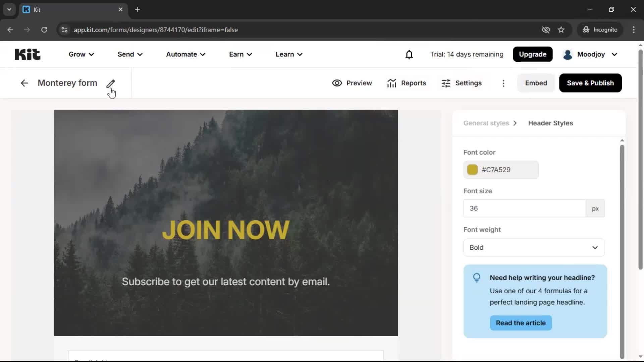Go back using the arrow beside Monterey form
The height and width of the screenshot is (362, 644).
click(x=24, y=83)
